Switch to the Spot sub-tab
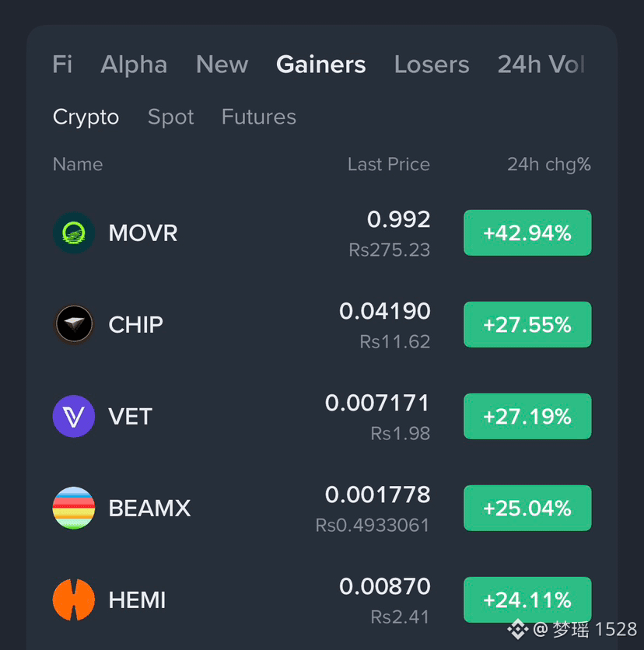This screenshot has height=650, width=644. pyautogui.click(x=171, y=117)
